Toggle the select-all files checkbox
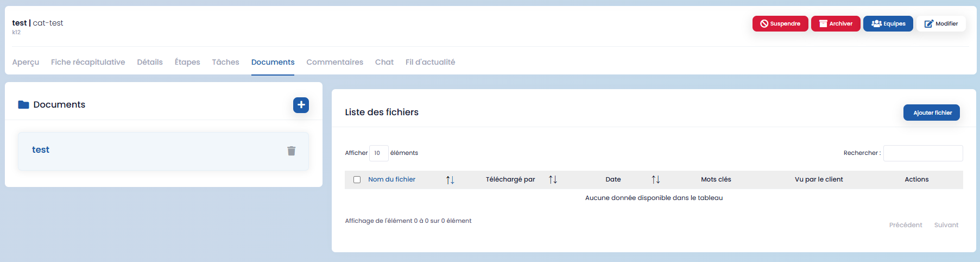Screen dimensions: 980x262 357,180
